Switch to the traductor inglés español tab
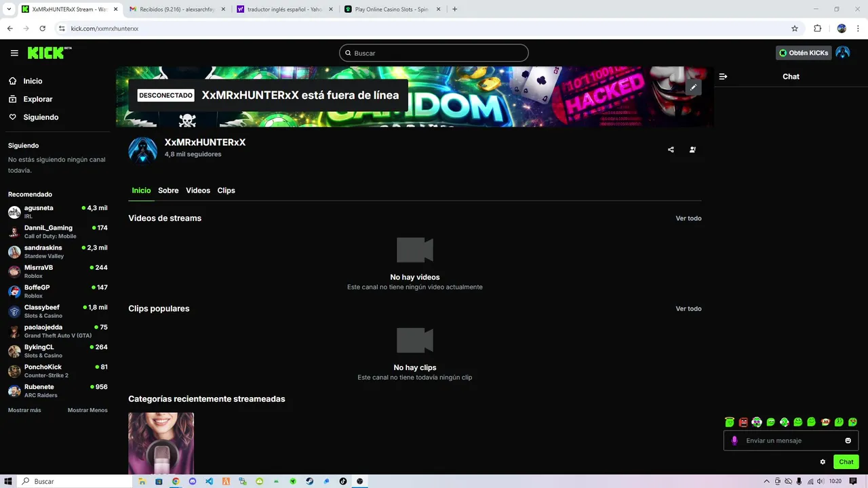The width and height of the screenshot is (868, 488). point(285,9)
